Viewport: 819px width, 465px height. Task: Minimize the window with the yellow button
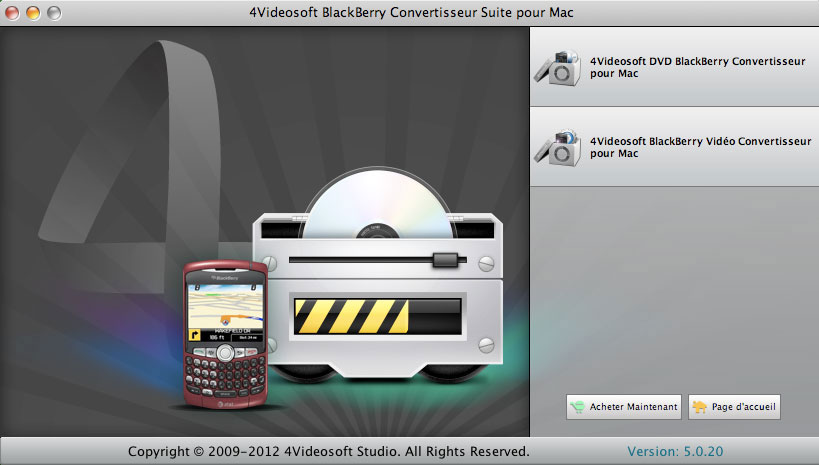coord(34,13)
